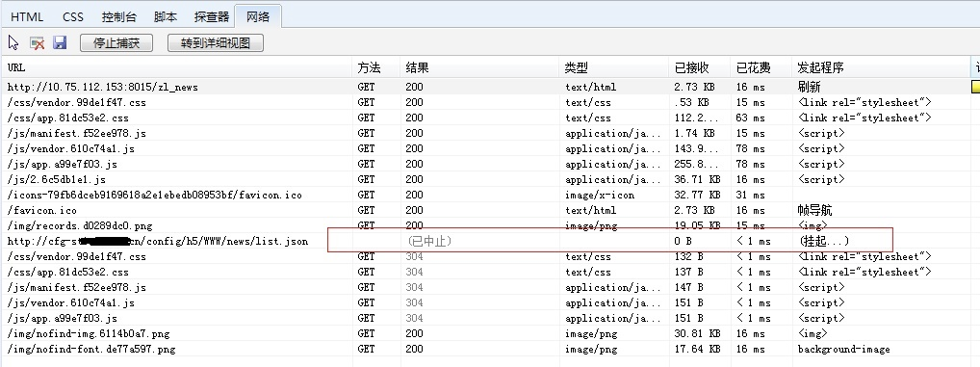
Task: Click the 32.77 KB received cell
Action: [697, 195]
